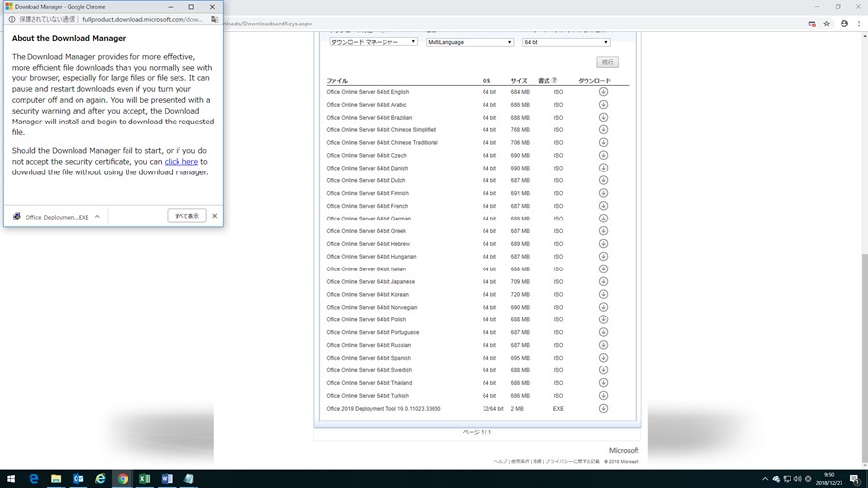Click the すべて表示 button in the downloads bar
Viewport: 868px width, 488px height.
[x=186, y=216]
